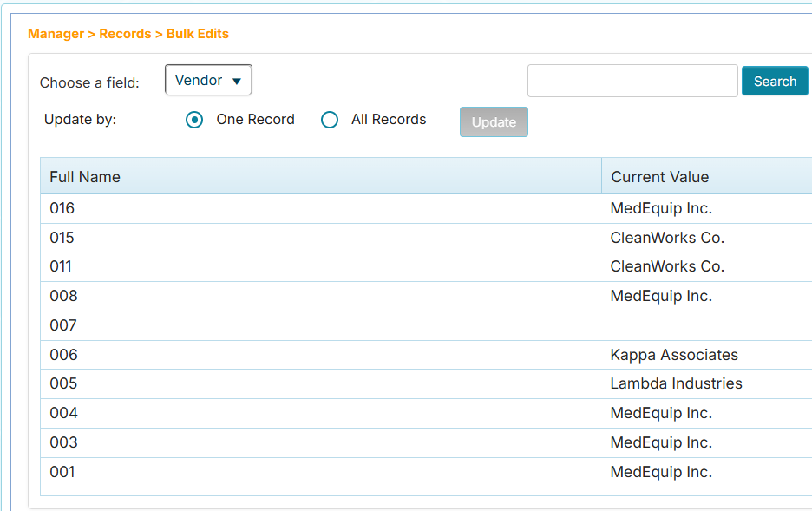Select the One Record radio button
Viewport: 812px width, 511px height.
(x=194, y=120)
